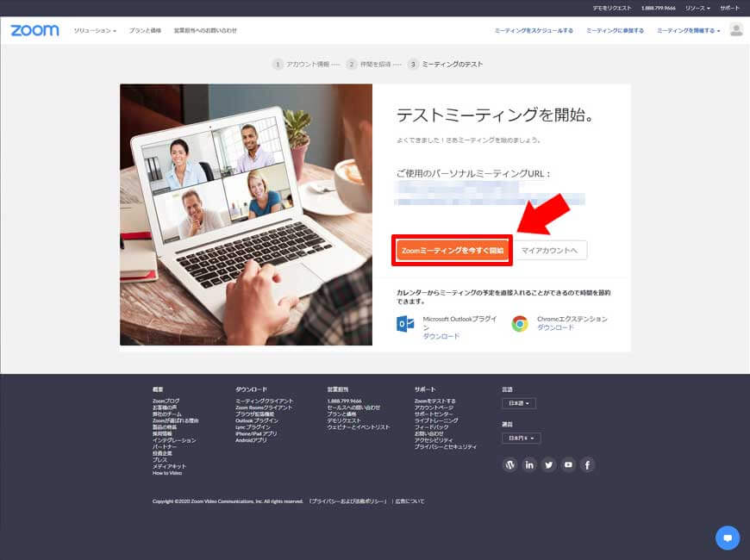Open the プレス footer link
Screen dimensions: 750x560
[159, 459]
